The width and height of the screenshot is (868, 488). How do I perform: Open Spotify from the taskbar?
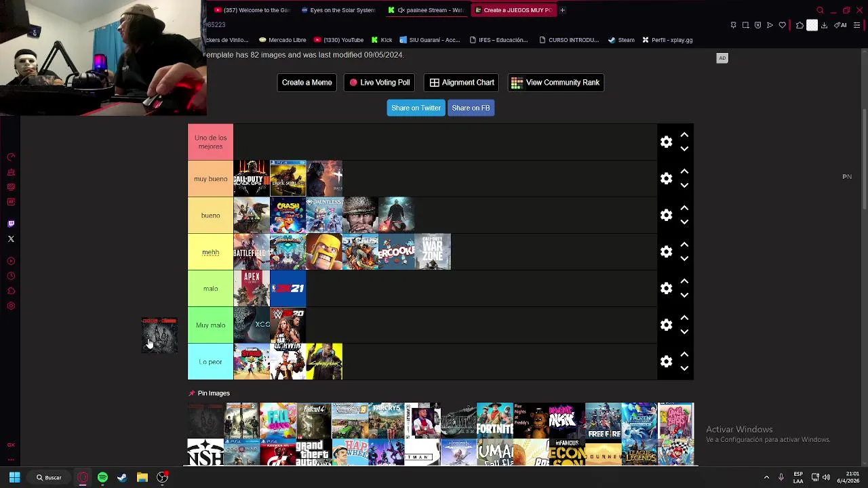coord(102,477)
